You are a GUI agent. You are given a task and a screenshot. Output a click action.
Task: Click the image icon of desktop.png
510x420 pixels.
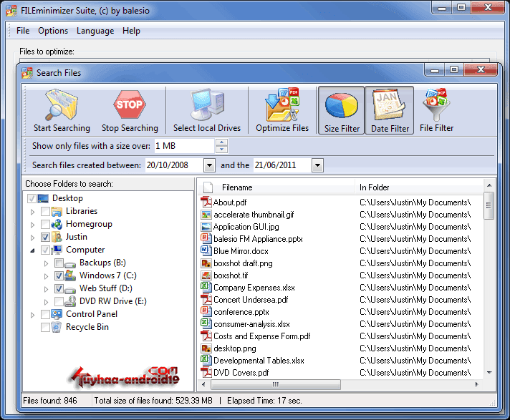[x=206, y=348]
